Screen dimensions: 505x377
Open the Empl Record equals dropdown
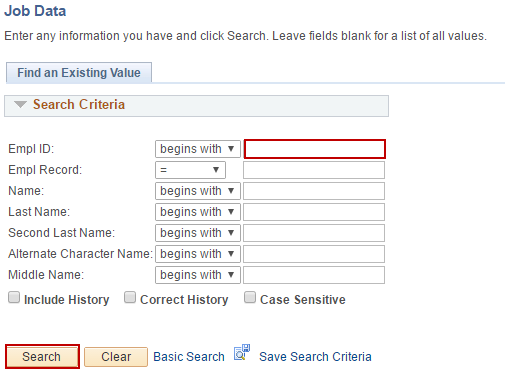click(190, 170)
